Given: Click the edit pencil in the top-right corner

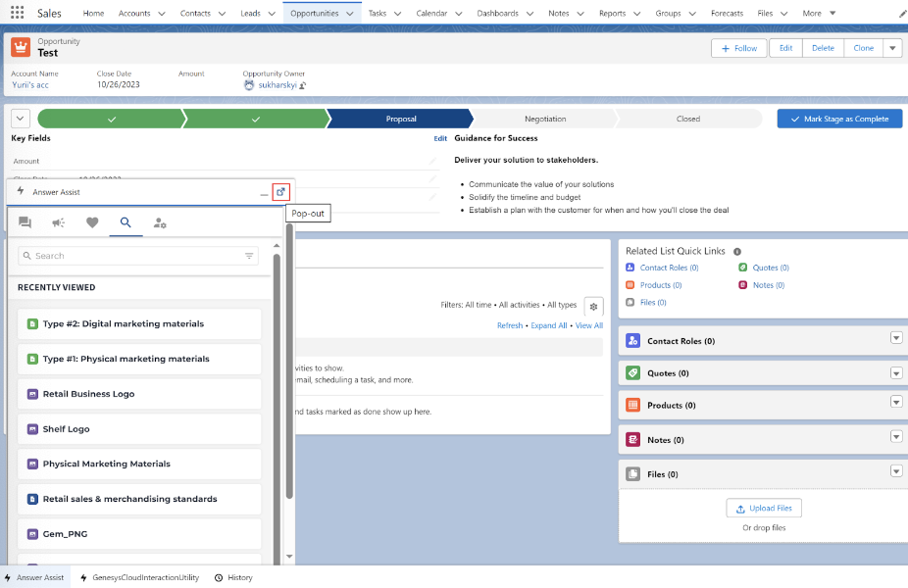Looking at the screenshot, I should tap(903, 14).
